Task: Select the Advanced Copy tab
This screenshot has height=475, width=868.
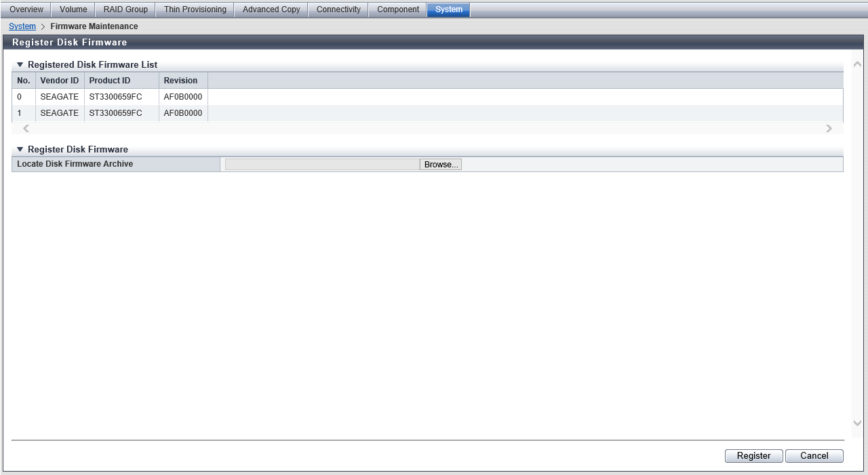Action: tap(271, 9)
